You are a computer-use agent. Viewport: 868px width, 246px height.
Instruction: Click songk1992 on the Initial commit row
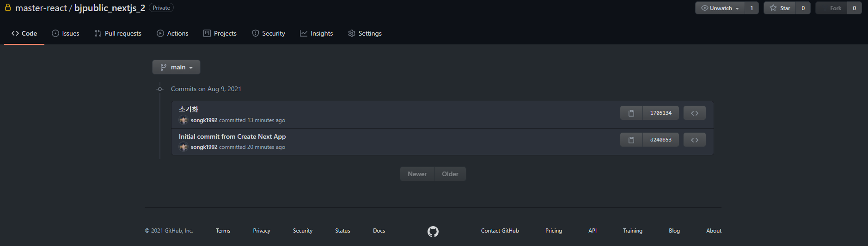204,147
